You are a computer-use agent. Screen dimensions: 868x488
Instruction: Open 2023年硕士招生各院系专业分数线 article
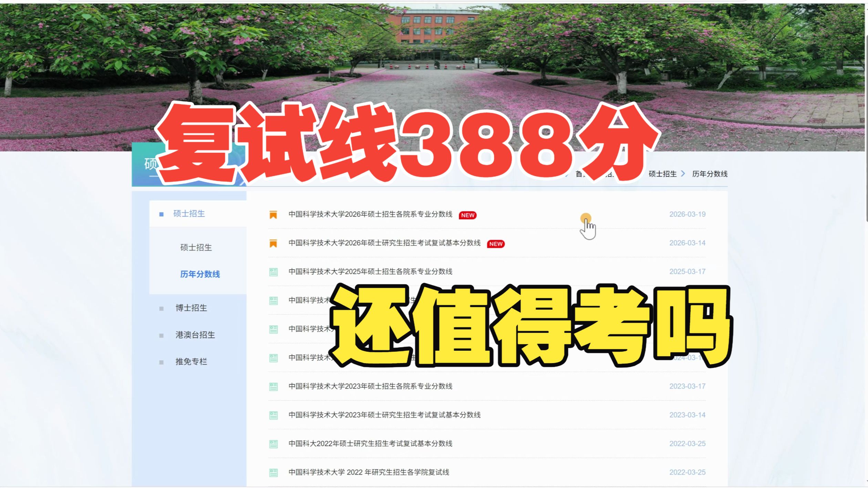tap(370, 386)
